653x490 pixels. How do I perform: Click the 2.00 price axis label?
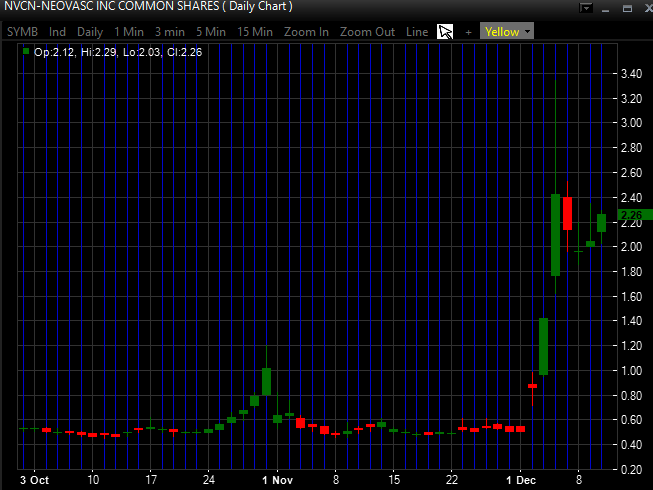tap(631, 246)
